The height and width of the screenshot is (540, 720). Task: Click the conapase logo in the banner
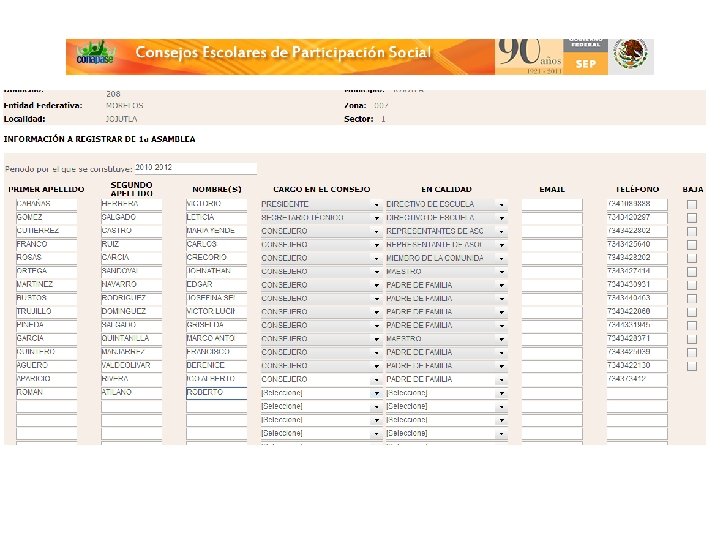(x=96, y=54)
